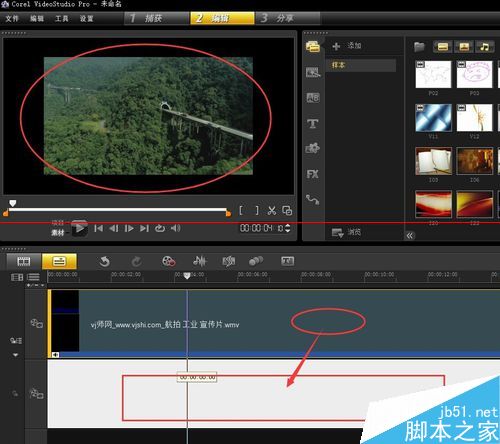
Task: Set the Mark-out bracket point
Action: tap(257, 211)
